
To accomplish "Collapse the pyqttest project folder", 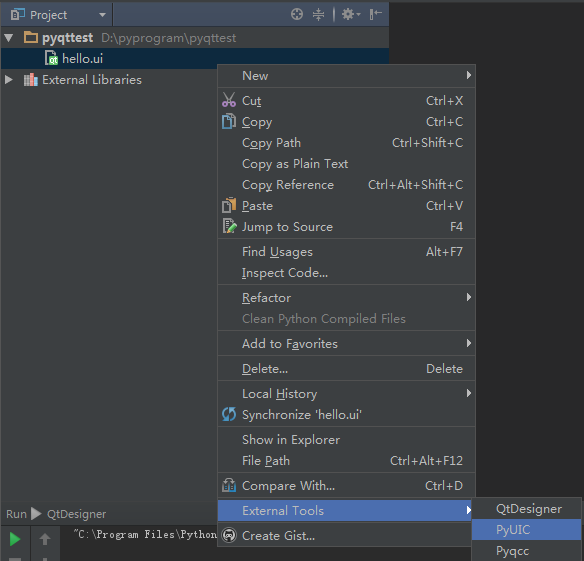I will tap(9, 38).
